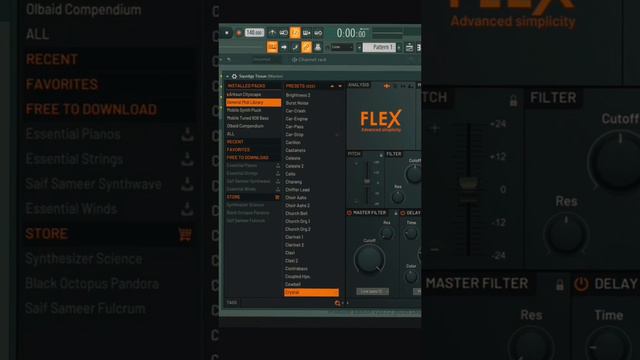Toggle the highlighted orange countdown icon

coord(295,33)
